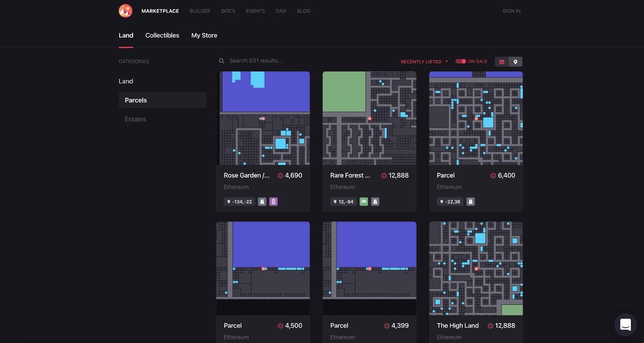The image size is (644, 343).
Task: Open The High Land map thumbnail
Action: [476, 269]
